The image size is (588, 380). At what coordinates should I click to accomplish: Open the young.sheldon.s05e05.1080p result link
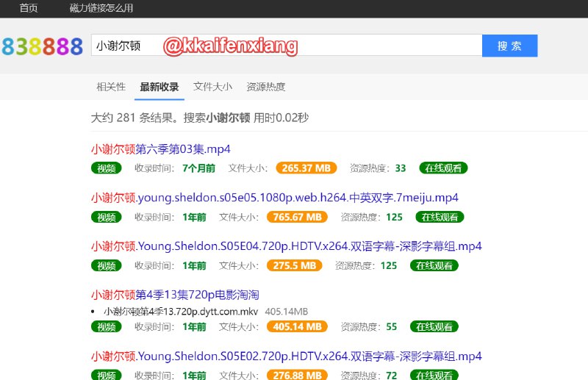[x=274, y=198]
